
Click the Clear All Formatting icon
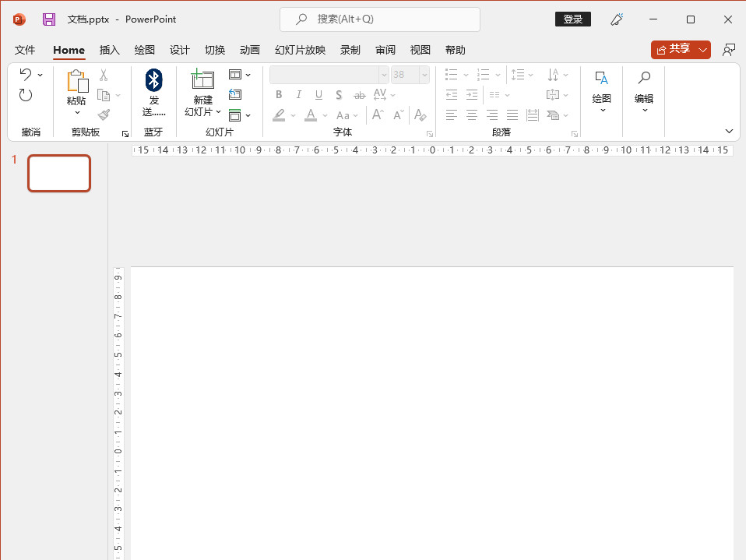[x=420, y=114]
